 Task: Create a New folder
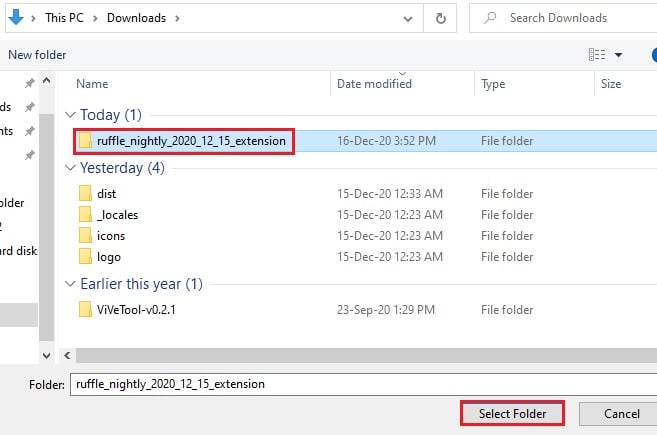coord(37,55)
